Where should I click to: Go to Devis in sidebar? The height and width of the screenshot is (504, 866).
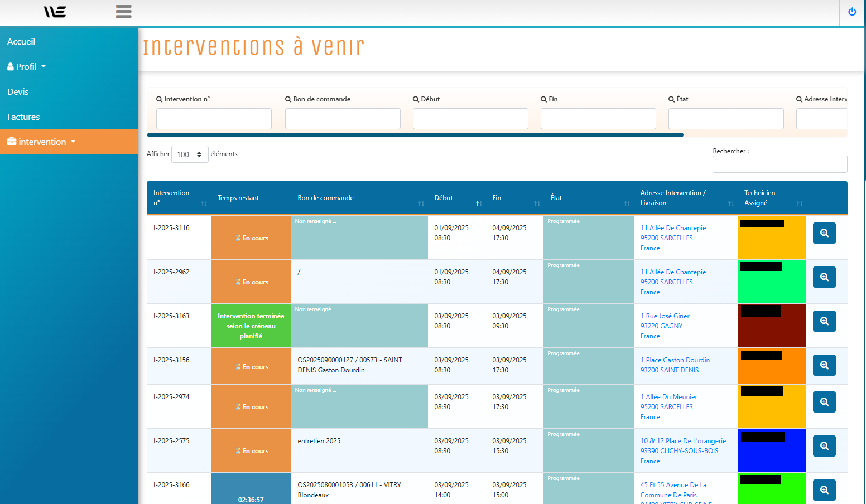18,92
